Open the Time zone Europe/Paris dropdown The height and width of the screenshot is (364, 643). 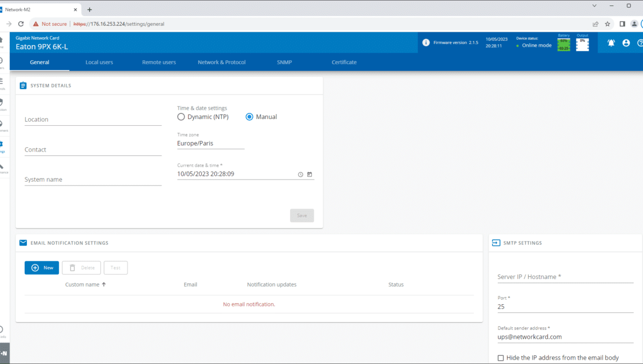tap(211, 143)
